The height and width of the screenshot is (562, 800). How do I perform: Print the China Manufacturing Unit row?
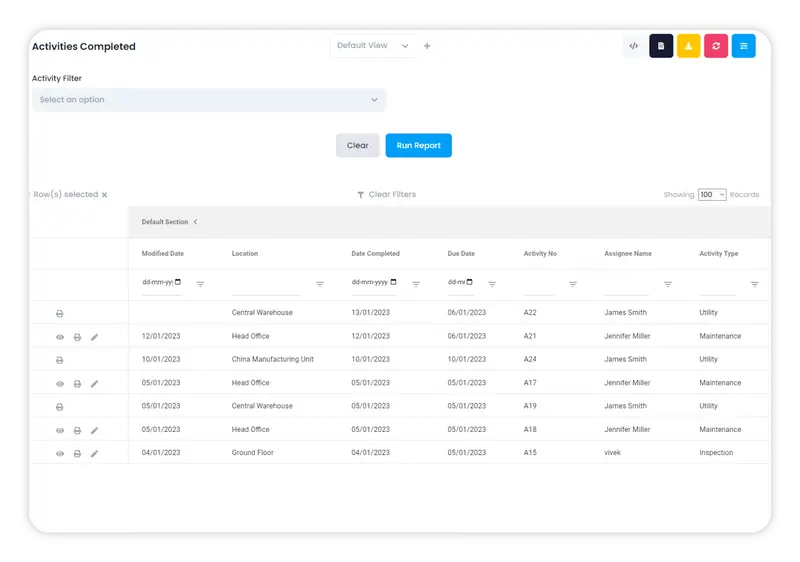[60, 360]
